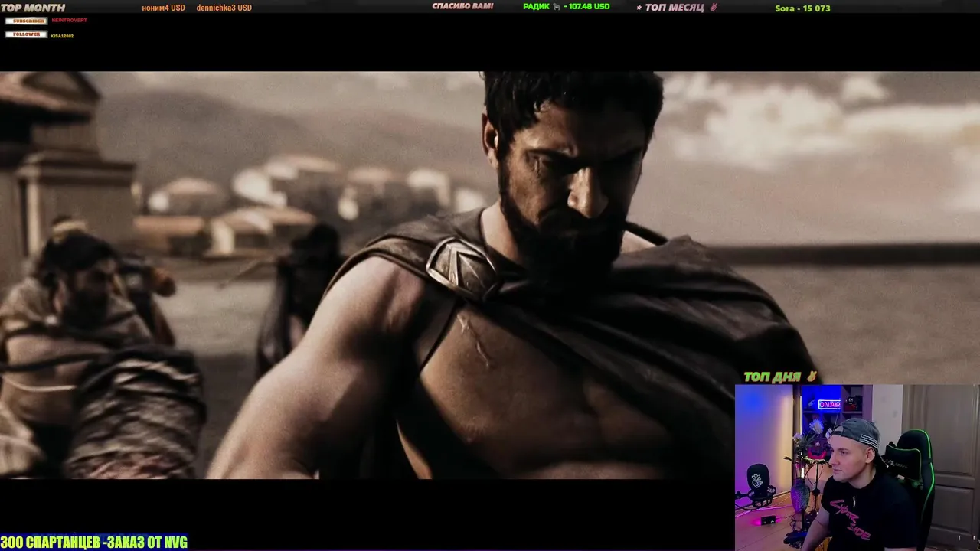
Task: Click the 'dennichka3 USD' donor text
Action: 224,8
